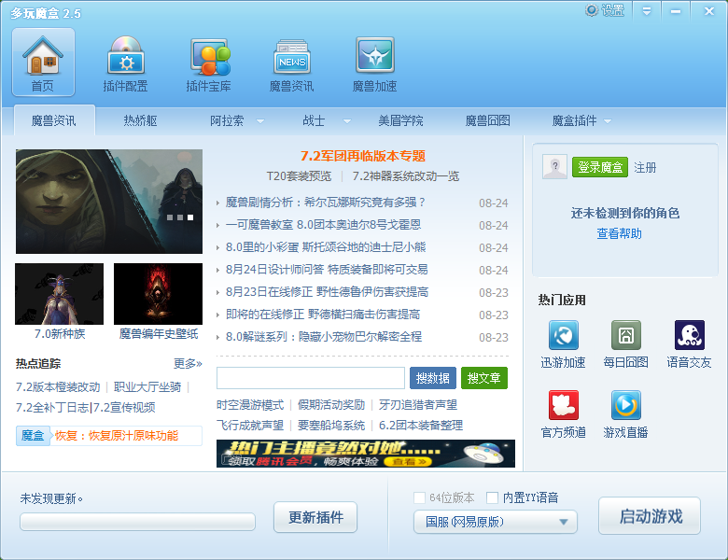Open the 时空漫游模式 link
Screen dimensions: 728x560
[x=250, y=405]
